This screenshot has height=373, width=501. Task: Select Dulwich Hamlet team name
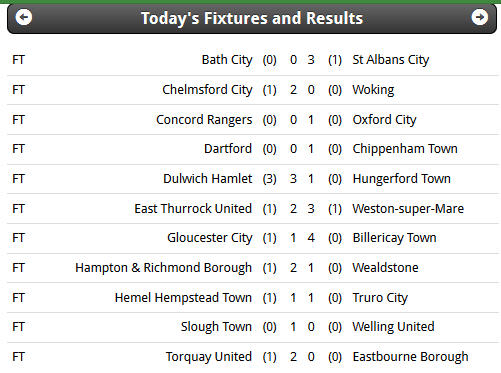tap(208, 179)
